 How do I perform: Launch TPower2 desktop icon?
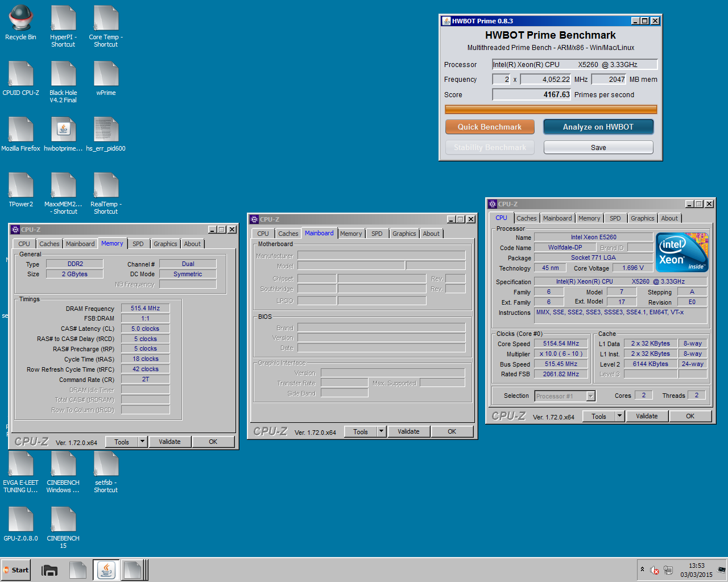tap(20, 190)
